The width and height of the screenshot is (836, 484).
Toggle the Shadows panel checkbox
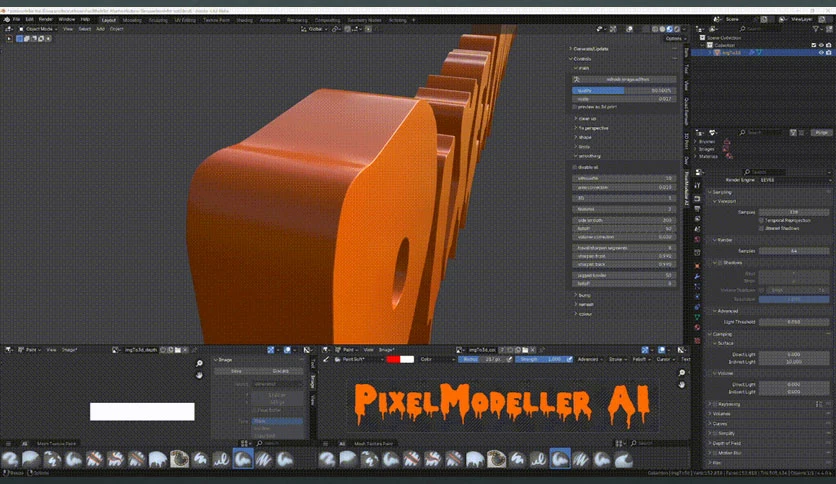coord(720,263)
